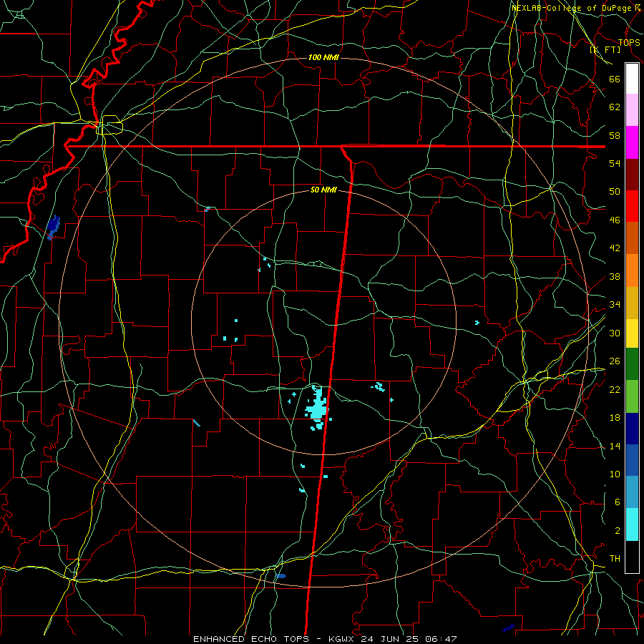Click the '14' legend value
Viewport: 644px width, 644px height.
[x=615, y=446]
